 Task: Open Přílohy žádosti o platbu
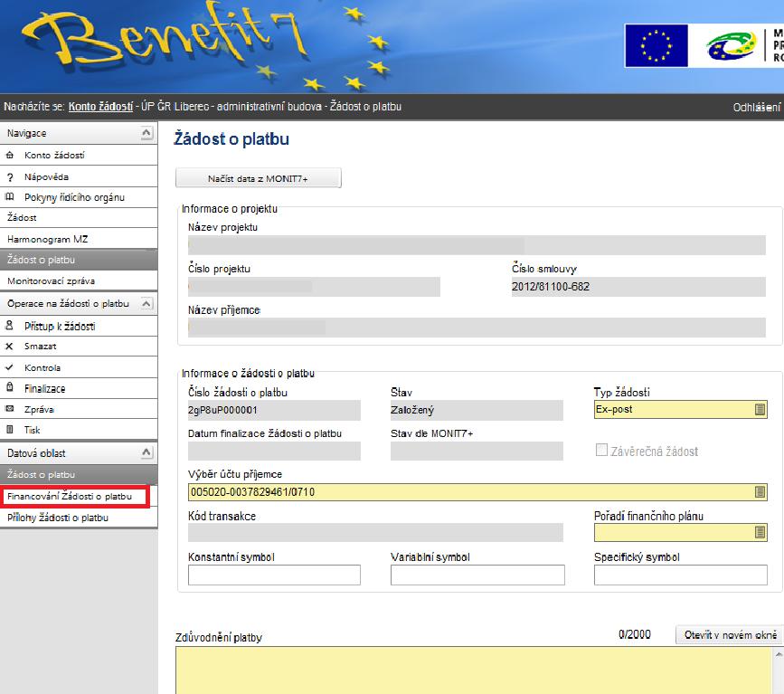(x=79, y=518)
